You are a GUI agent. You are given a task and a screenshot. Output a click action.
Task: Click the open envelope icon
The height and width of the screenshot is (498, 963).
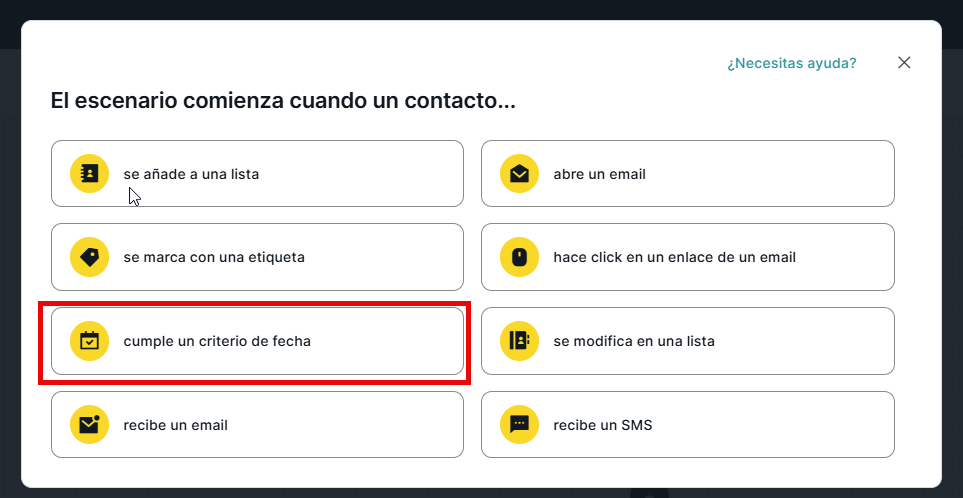point(519,174)
